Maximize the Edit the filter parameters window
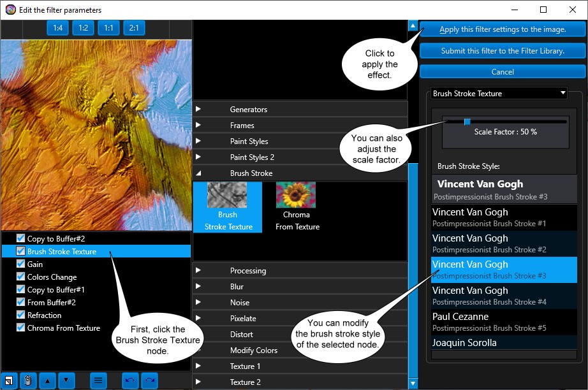The width and height of the screenshot is (588, 390). pos(543,10)
